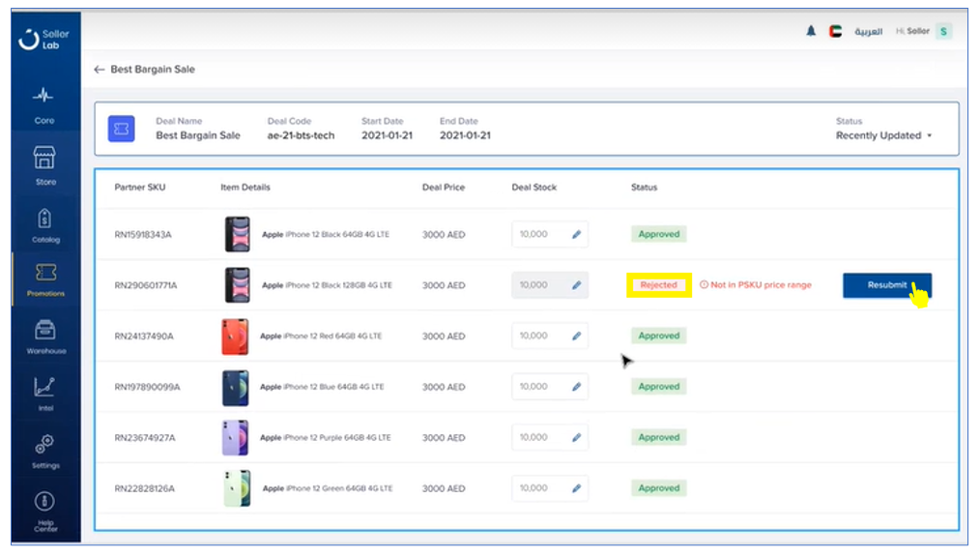This screenshot has width=980, height=557.
Task: Click the Partner SKU column header
Action: 140,187
